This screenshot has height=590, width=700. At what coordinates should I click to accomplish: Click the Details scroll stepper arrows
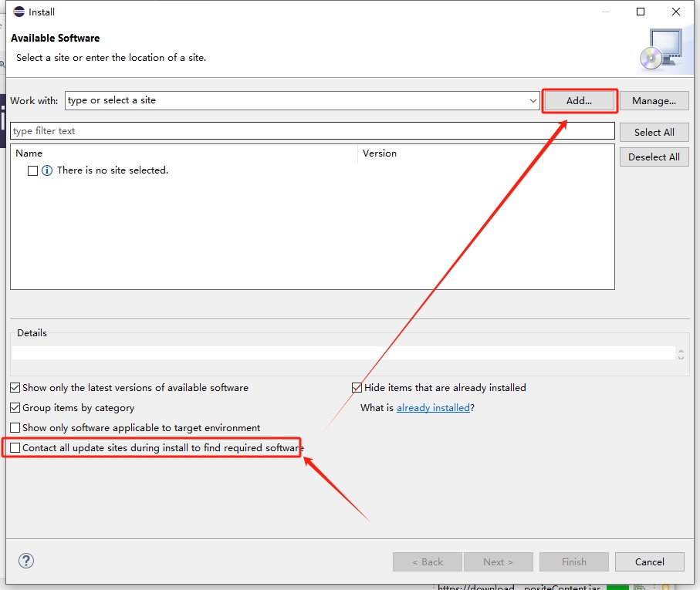click(x=681, y=354)
